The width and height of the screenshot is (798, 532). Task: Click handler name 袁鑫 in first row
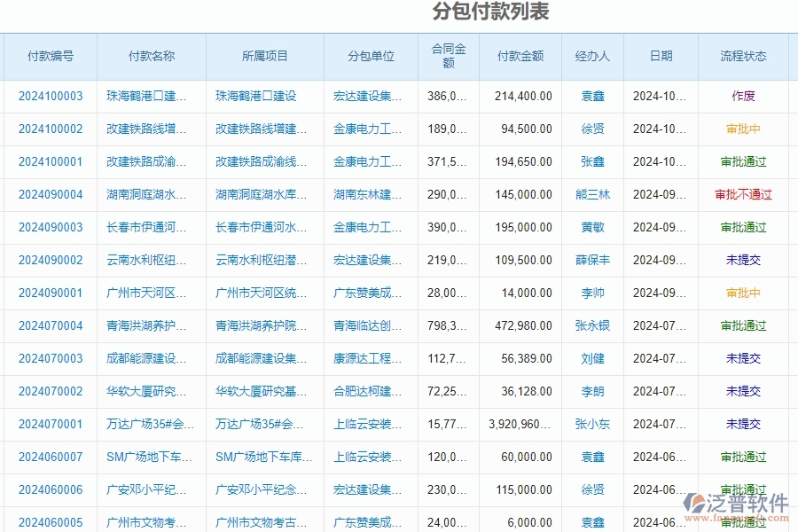(592, 96)
